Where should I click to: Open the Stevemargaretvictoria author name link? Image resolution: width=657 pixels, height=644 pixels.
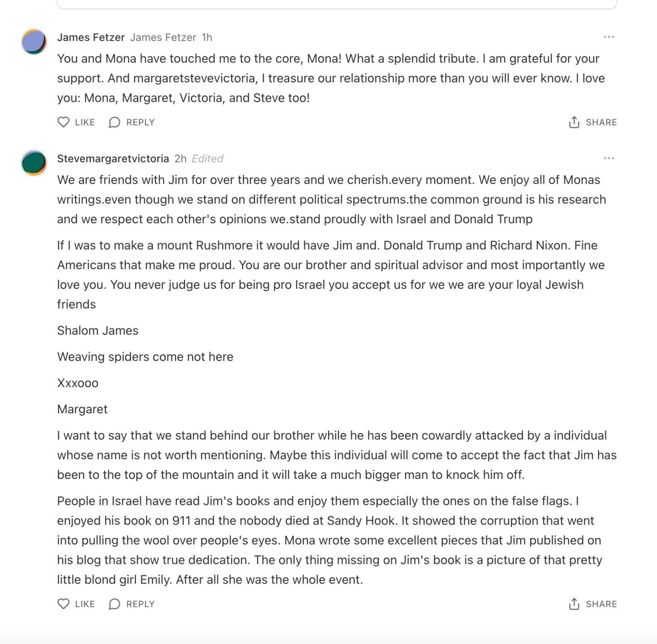[x=113, y=159]
